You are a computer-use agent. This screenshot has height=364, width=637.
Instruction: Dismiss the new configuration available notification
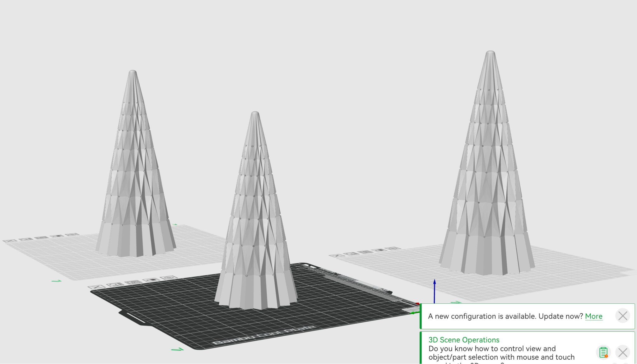pos(622,316)
